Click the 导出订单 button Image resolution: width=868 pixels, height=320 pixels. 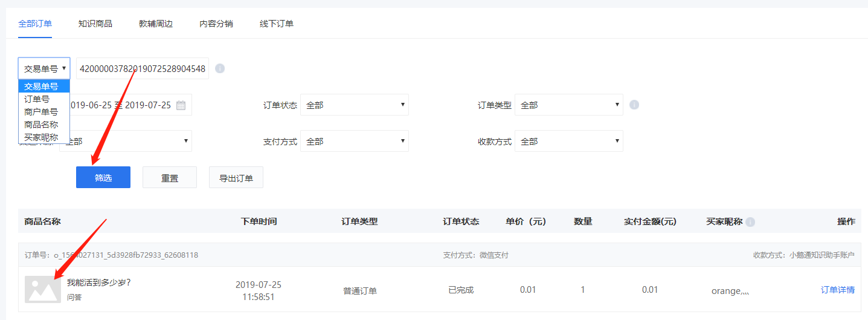[x=236, y=177]
